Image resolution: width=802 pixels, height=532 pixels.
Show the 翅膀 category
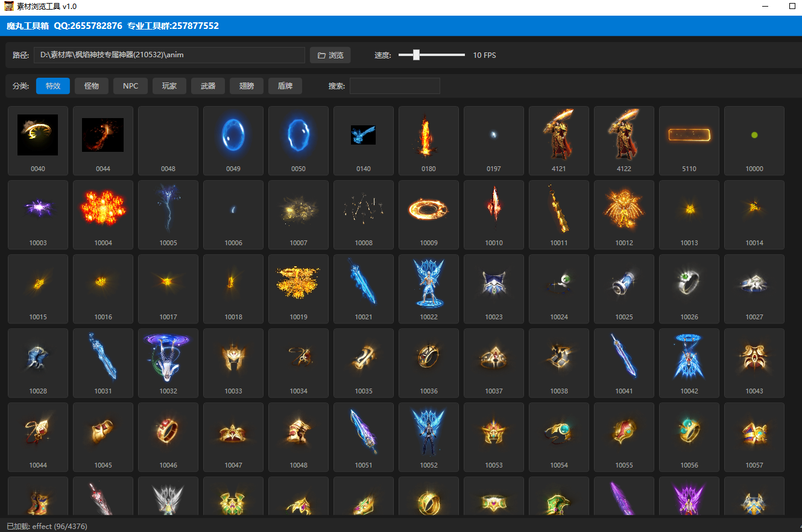pos(247,86)
